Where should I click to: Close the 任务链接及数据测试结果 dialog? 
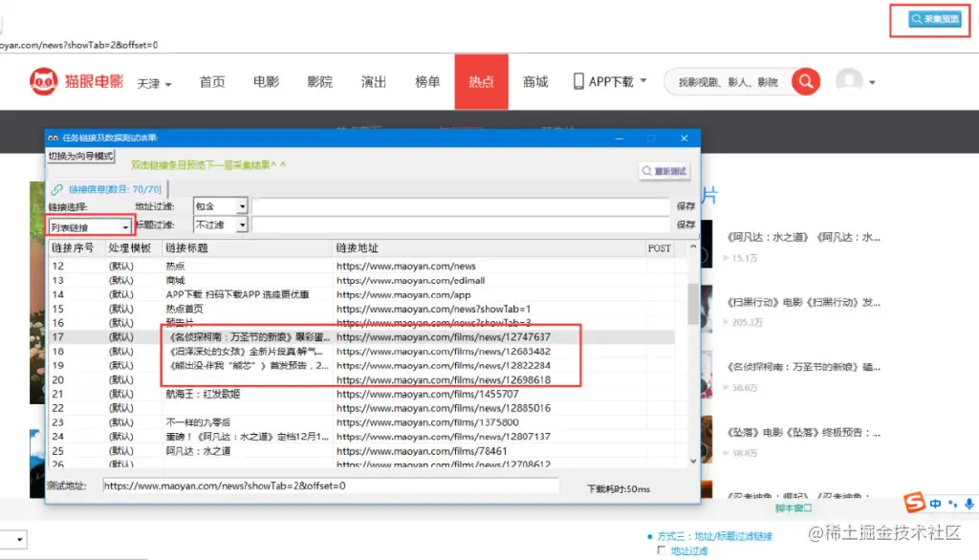[685, 138]
